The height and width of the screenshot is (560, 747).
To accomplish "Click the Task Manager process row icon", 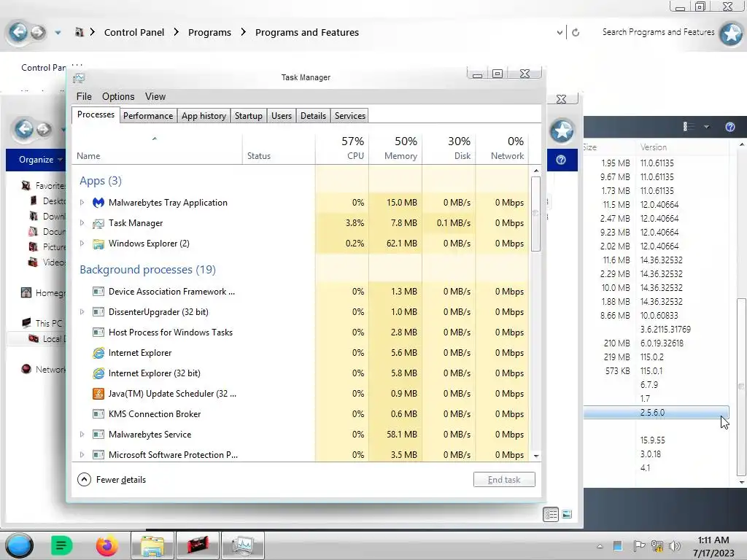I will click(98, 223).
